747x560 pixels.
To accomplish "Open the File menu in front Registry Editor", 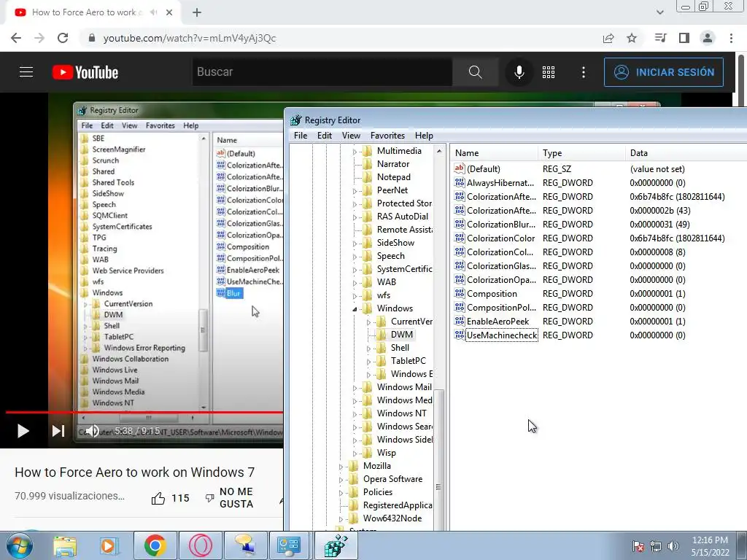I will tap(301, 136).
